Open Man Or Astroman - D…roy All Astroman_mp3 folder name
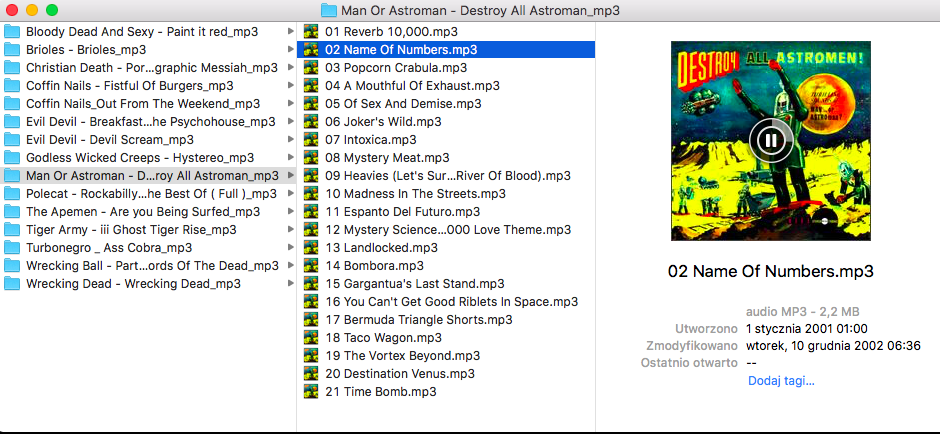 tap(152, 176)
